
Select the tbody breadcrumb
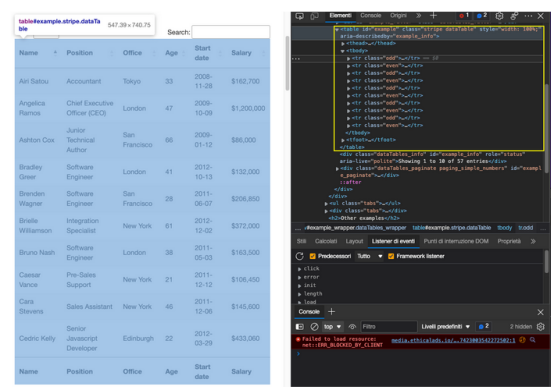(x=505, y=228)
